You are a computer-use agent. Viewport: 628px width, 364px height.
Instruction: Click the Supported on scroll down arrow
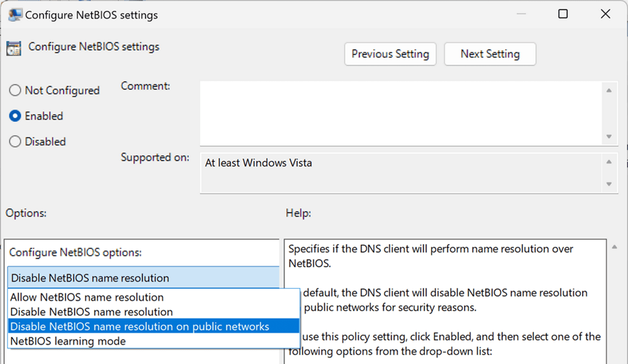(x=609, y=184)
